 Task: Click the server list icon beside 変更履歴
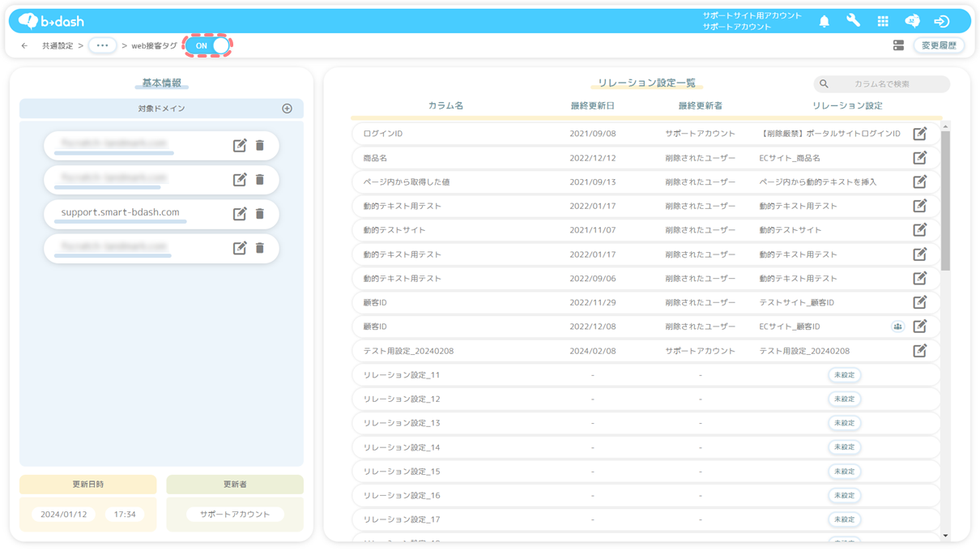click(x=898, y=46)
